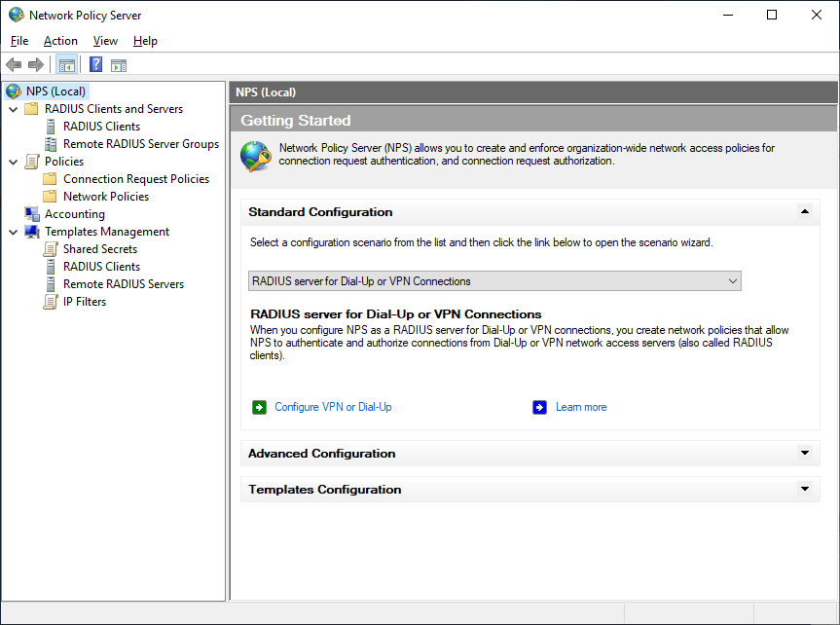Click the Network Policy Server title bar icon
Image resolution: width=840 pixels, height=625 pixels.
pos(17,15)
